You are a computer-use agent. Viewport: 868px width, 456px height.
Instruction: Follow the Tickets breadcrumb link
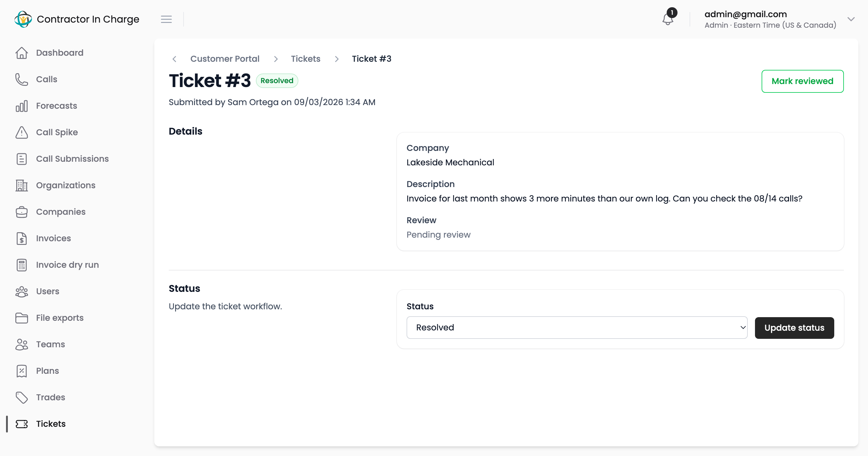pos(306,59)
